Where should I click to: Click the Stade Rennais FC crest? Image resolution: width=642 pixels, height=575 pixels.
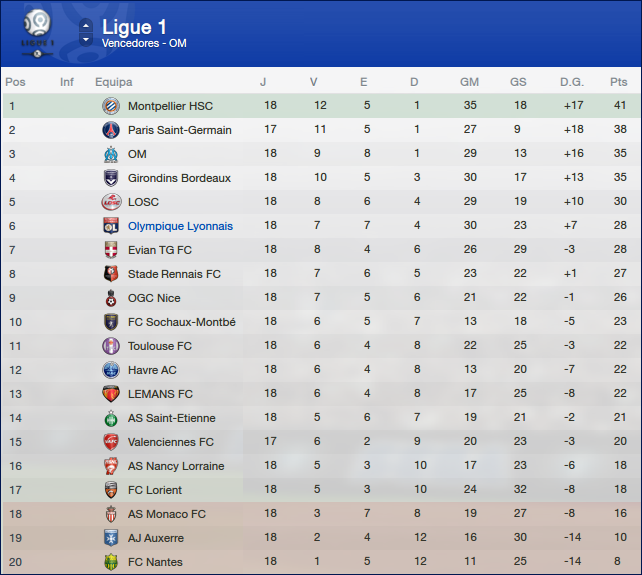[x=110, y=274]
